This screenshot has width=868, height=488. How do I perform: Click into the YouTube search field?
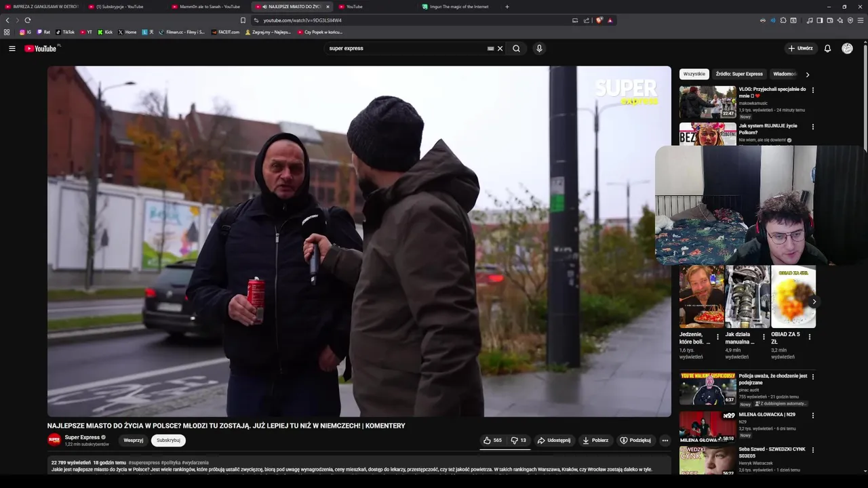pos(407,48)
